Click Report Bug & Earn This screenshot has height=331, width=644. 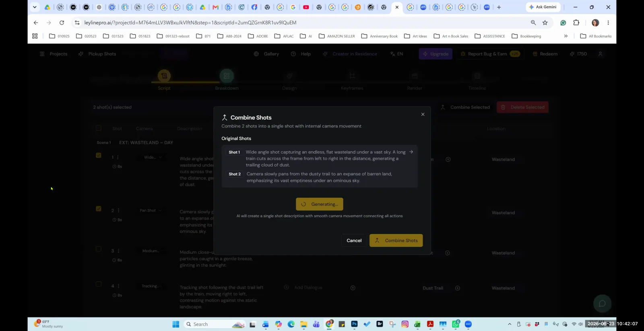coord(490,54)
